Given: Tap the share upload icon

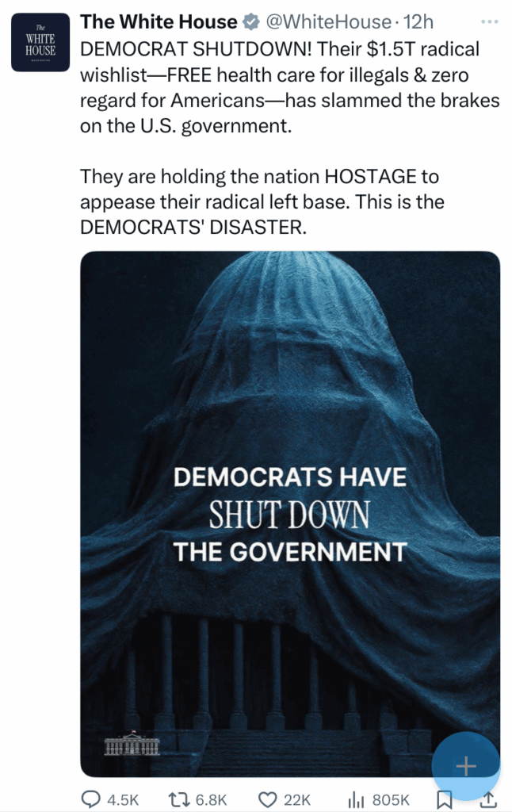Looking at the screenshot, I should [x=487, y=799].
